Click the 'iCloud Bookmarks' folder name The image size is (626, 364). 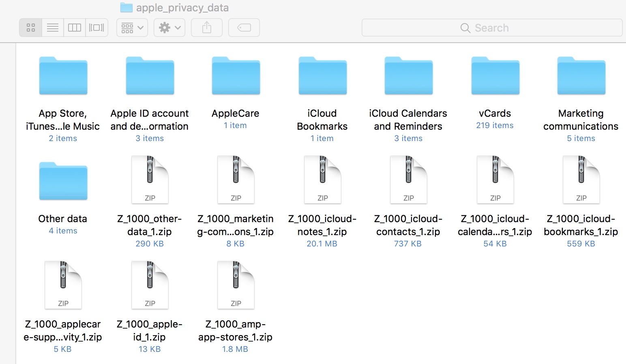[322, 120]
